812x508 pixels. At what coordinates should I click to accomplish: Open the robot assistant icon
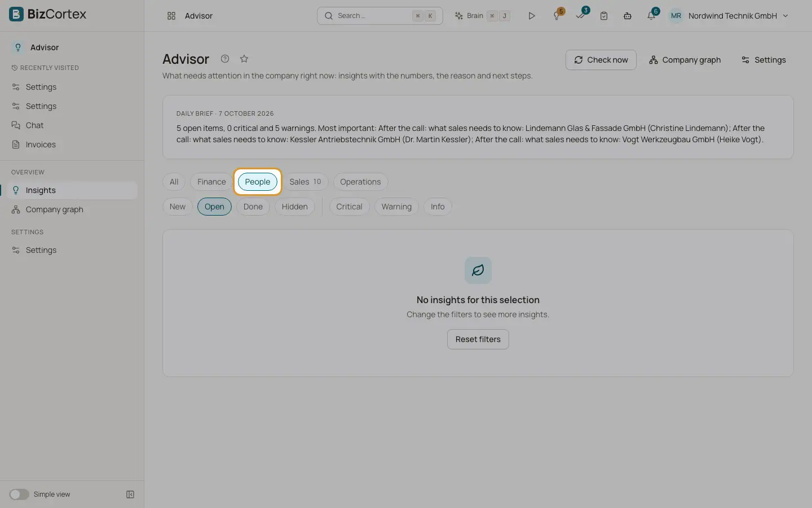(628, 16)
